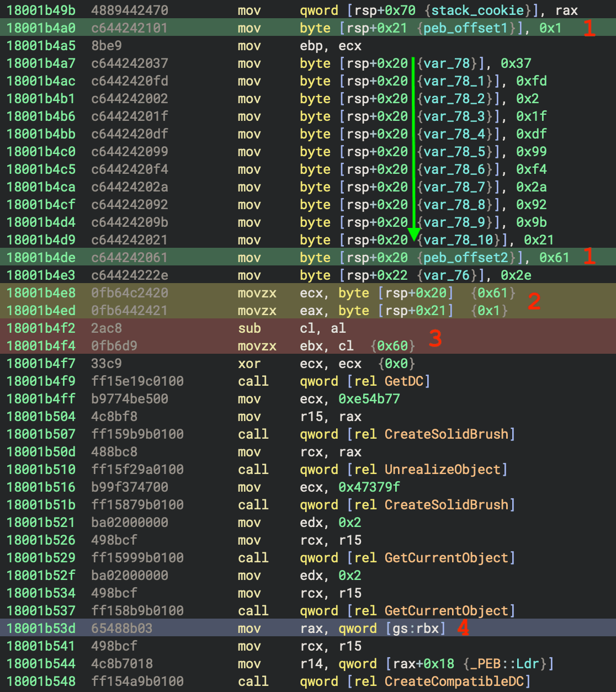The image size is (616, 692).
Task: Click the GetDC function call
Action: [406, 381]
